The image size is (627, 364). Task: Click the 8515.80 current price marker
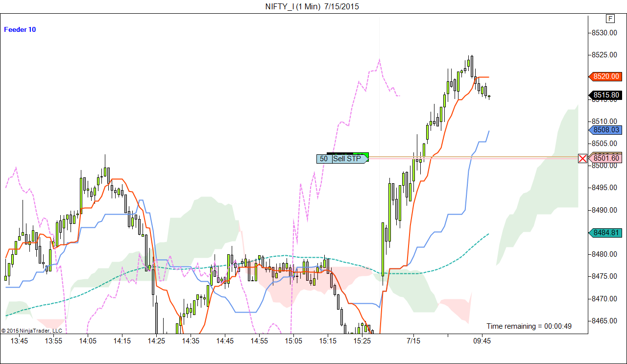pyautogui.click(x=605, y=95)
